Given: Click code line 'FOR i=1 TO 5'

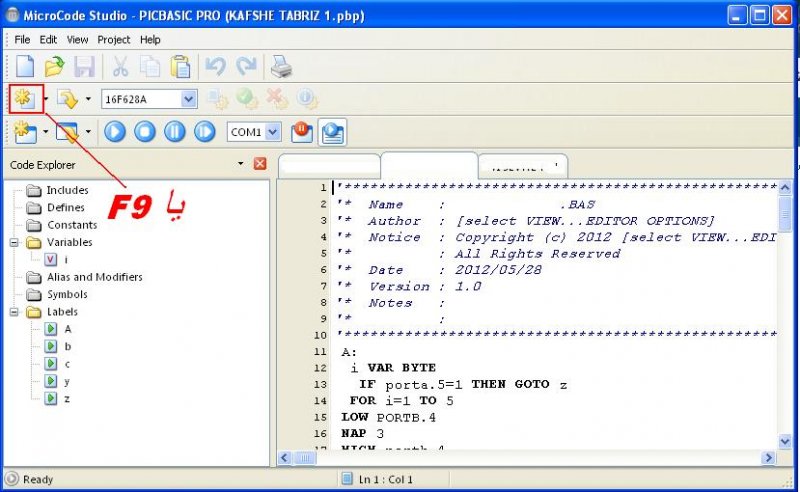Looking at the screenshot, I should 401,401.
